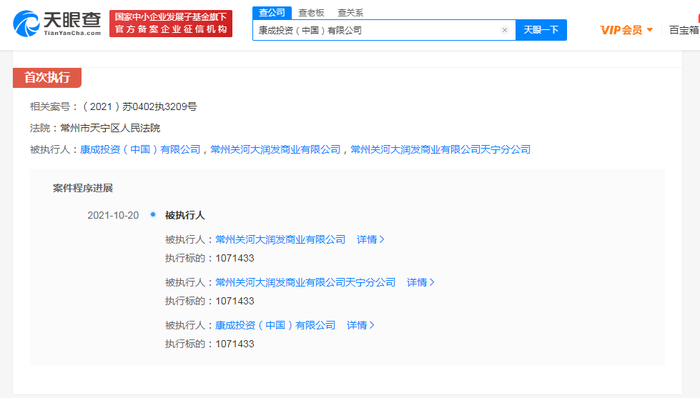View 详情 for the 天宁分公司 entry

coord(420,282)
